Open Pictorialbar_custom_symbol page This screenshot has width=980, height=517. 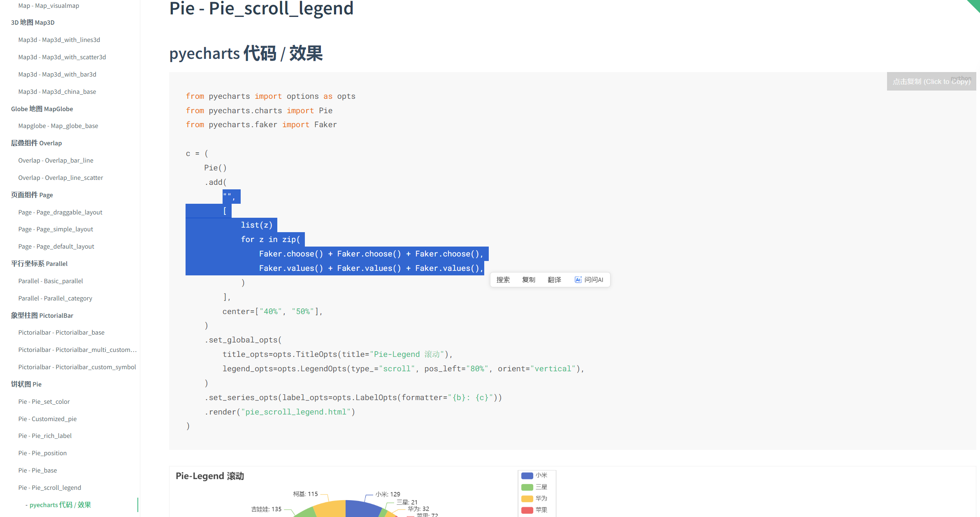pos(77,367)
